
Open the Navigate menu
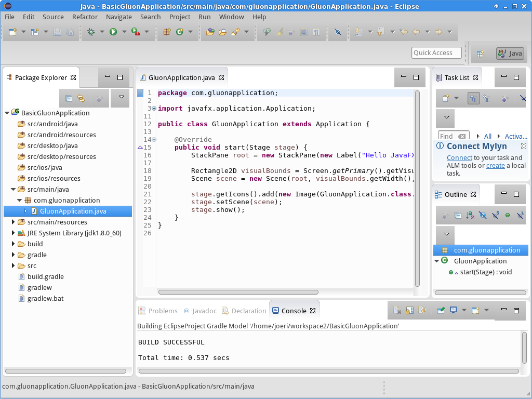(x=119, y=17)
